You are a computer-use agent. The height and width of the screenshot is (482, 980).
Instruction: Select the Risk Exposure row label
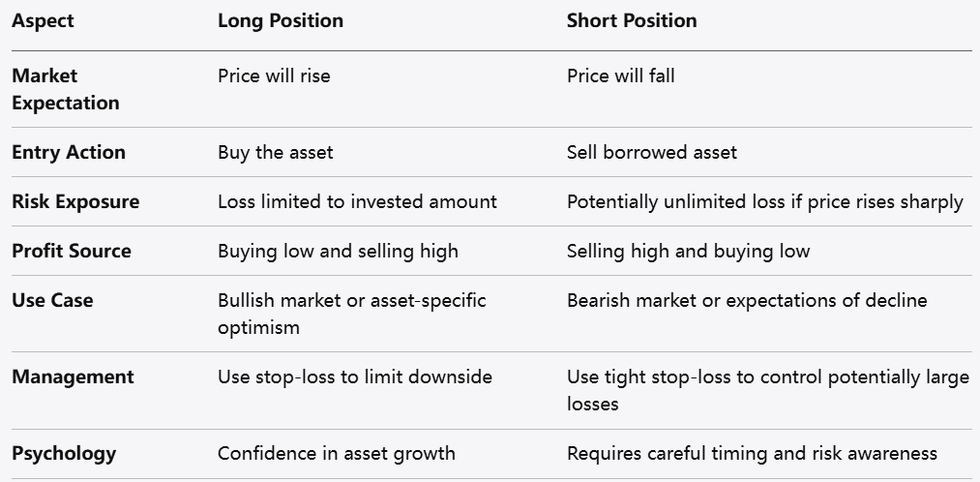coord(75,201)
